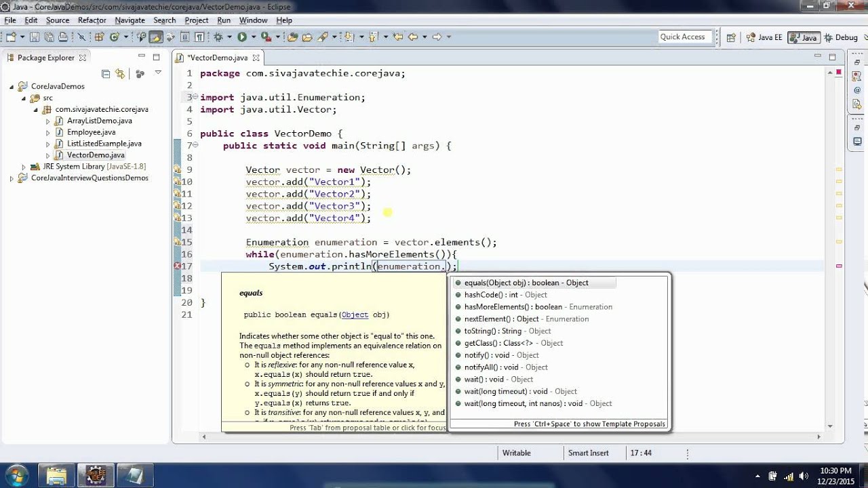Image resolution: width=868 pixels, height=488 pixels.
Task: Click the New Java Class icon
Action: (115, 37)
